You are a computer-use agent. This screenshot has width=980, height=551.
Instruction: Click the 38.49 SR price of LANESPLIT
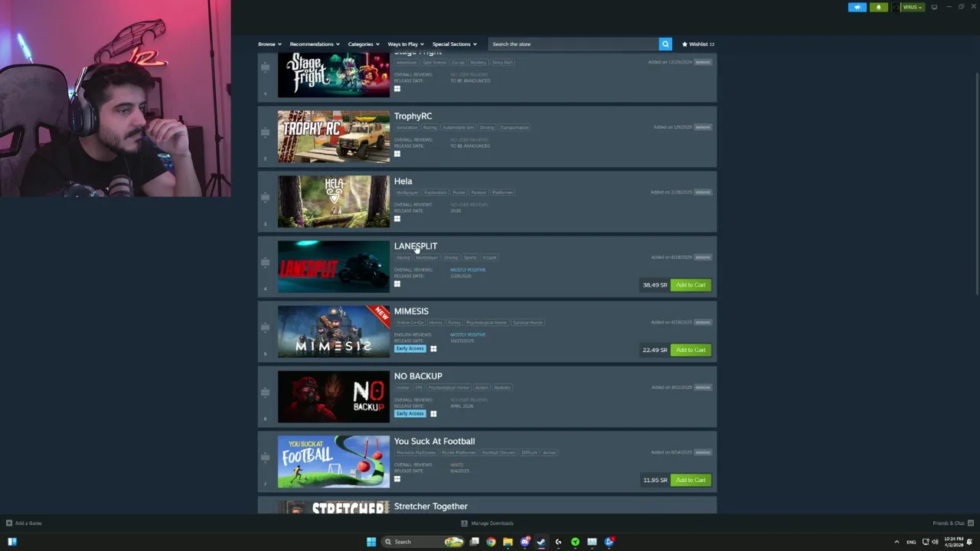[655, 285]
